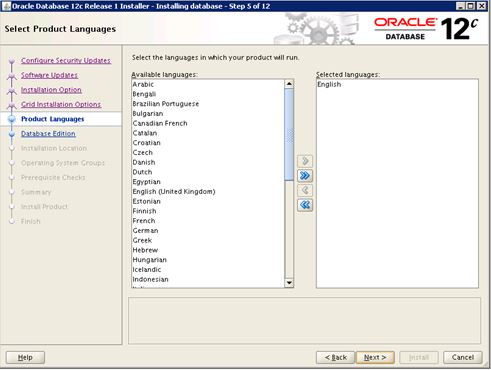The height and width of the screenshot is (370, 491).
Task: Select Canadian French language
Action: pyautogui.click(x=208, y=123)
